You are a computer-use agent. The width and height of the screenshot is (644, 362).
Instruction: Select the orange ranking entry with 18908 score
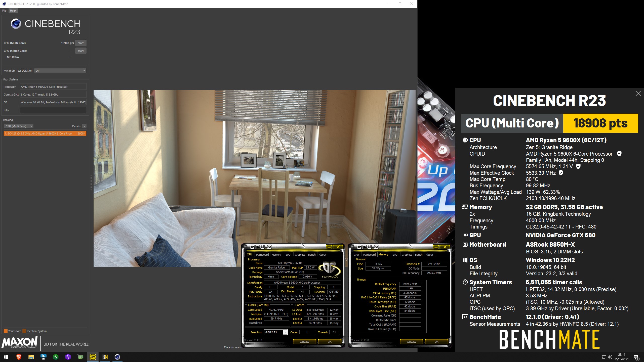[x=45, y=133]
